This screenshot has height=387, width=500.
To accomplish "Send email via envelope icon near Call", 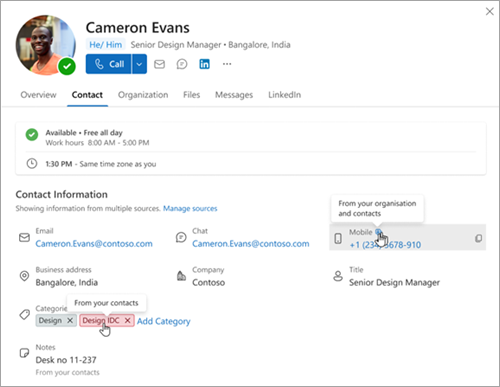I will [x=159, y=64].
